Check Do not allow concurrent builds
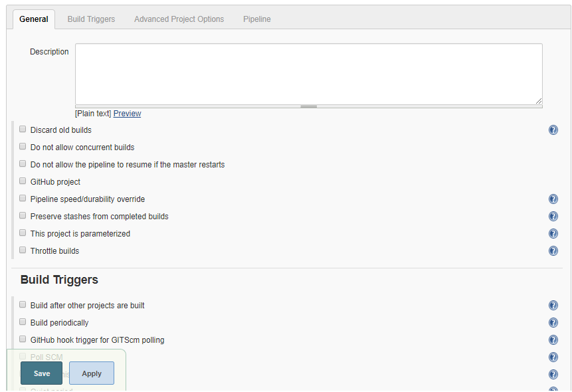 (x=23, y=146)
